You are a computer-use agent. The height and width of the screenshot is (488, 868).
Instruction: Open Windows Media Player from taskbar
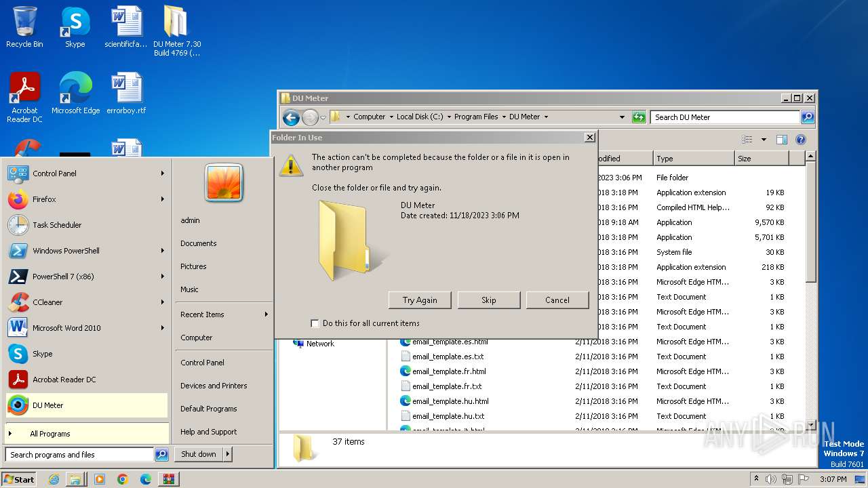[x=100, y=479]
